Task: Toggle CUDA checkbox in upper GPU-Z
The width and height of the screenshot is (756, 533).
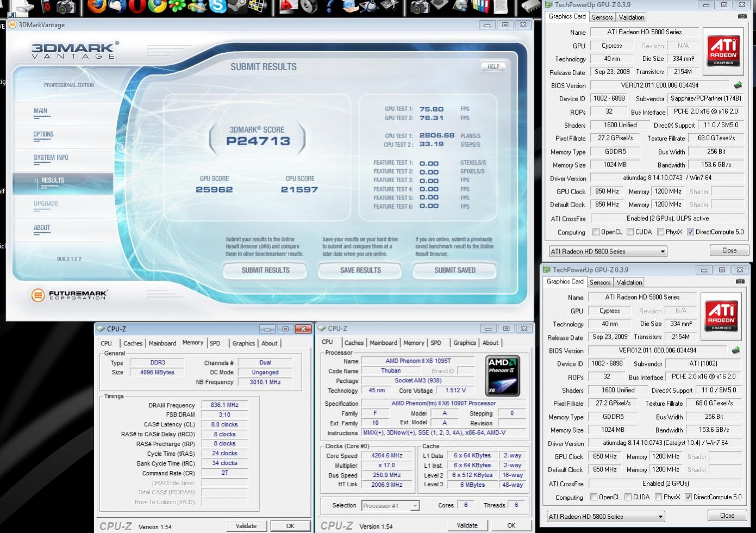Action: click(x=630, y=232)
